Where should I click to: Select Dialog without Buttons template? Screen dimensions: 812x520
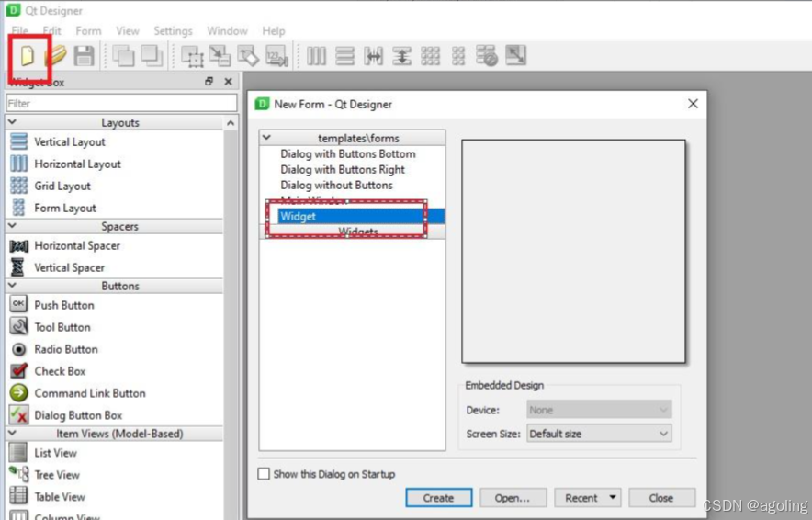336,185
